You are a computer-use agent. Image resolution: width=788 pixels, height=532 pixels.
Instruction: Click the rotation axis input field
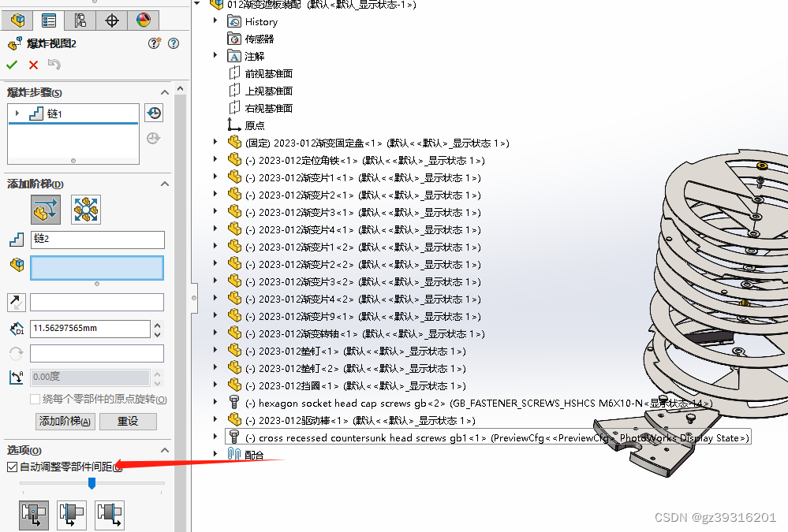click(x=97, y=353)
